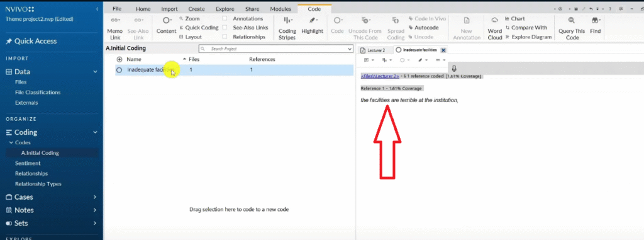Open Files under Data
The width and height of the screenshot is (644, 240).
21,82
